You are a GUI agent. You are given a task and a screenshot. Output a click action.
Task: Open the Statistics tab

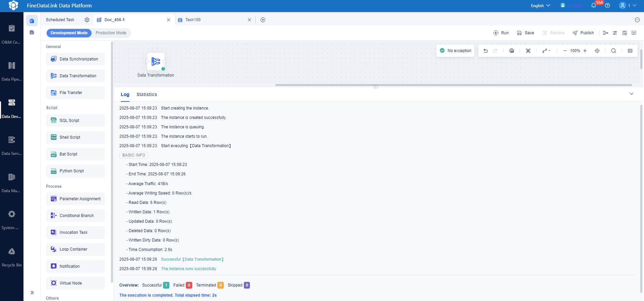[147, 95]
